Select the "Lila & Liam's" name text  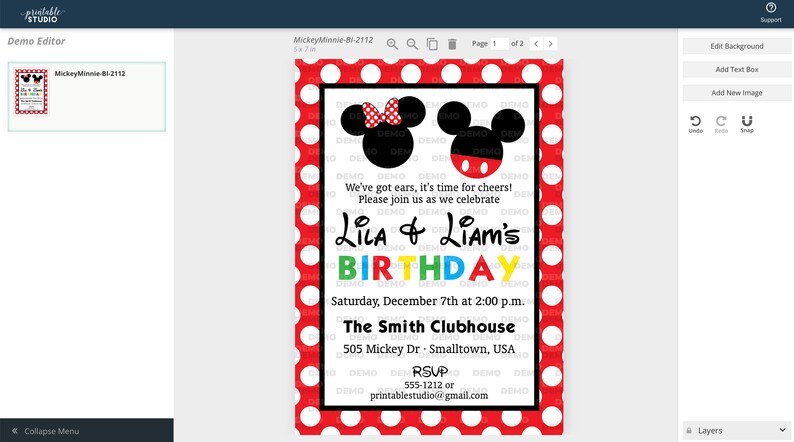pos(428,230)
